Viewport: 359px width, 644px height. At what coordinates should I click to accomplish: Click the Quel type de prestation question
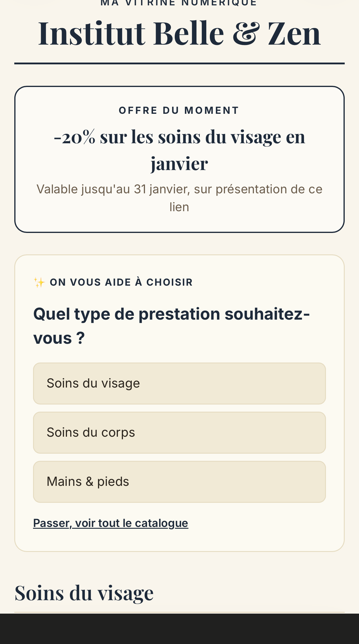(171, 326)
